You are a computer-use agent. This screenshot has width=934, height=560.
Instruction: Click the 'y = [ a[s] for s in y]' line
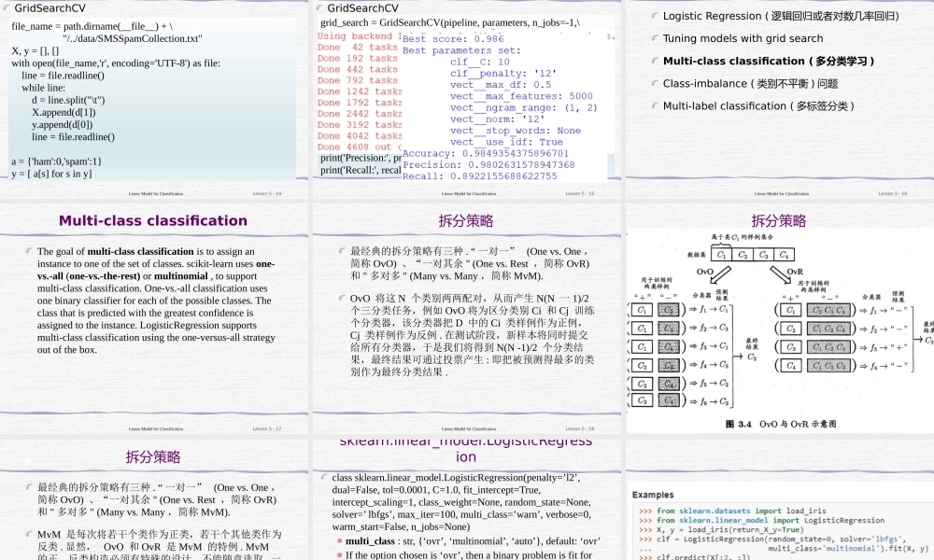pyautogui.click(x=51, y=174)
